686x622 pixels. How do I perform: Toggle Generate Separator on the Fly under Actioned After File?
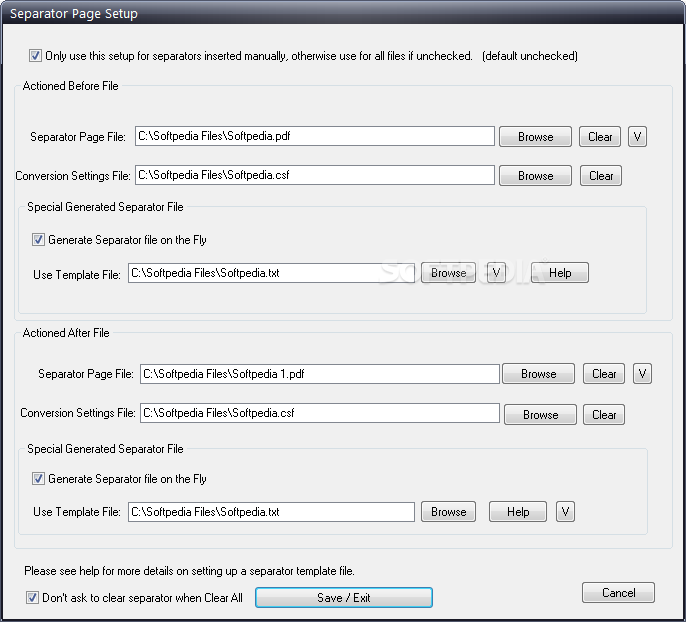[39, 479]
